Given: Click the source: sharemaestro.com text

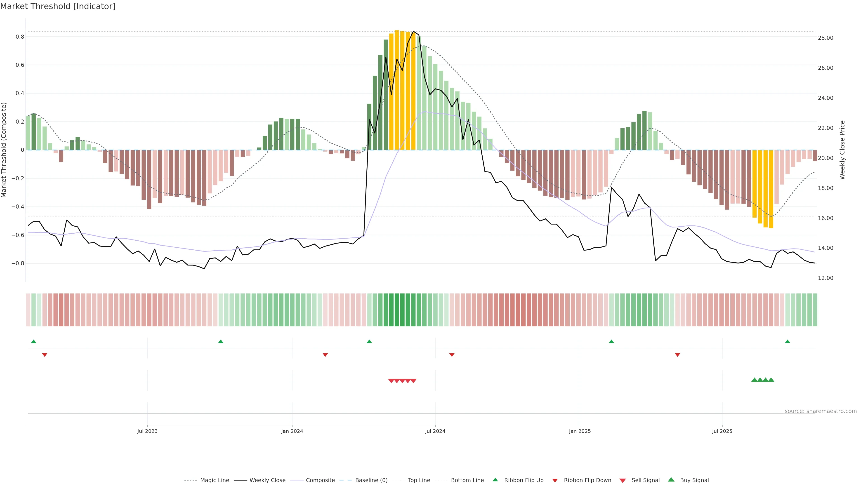Looking at the screenshot, I should (821, 411).
